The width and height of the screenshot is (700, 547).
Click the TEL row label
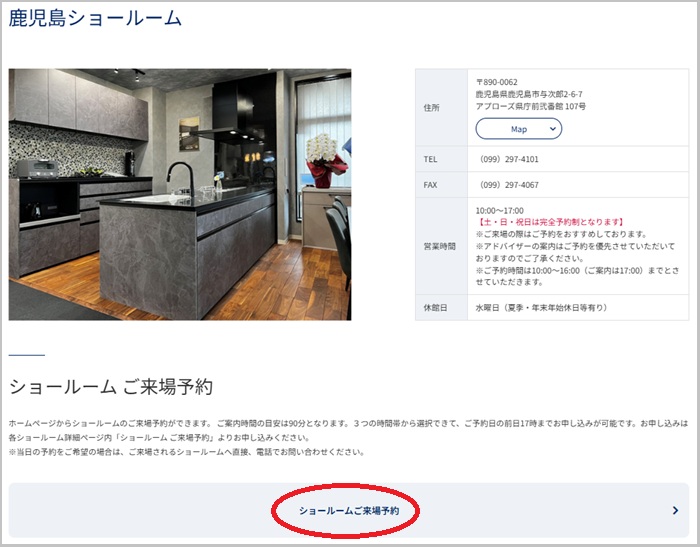[431, 159]
